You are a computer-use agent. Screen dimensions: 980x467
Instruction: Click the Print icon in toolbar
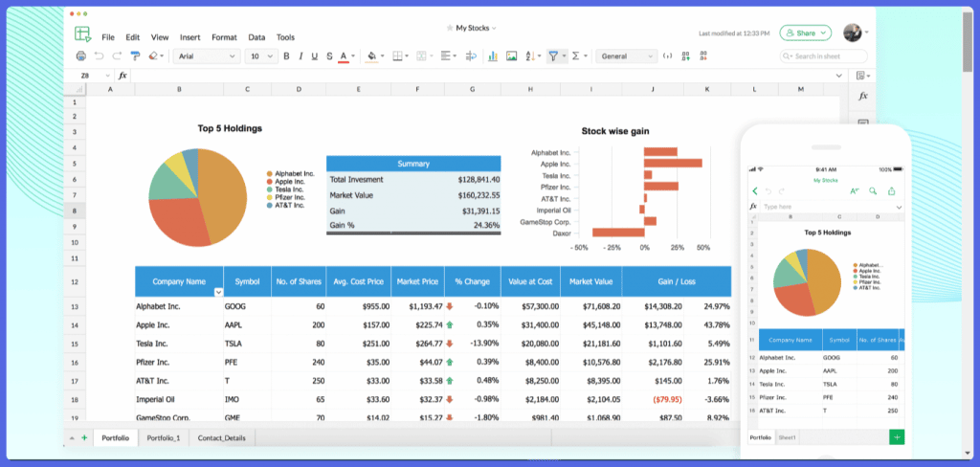80,56
